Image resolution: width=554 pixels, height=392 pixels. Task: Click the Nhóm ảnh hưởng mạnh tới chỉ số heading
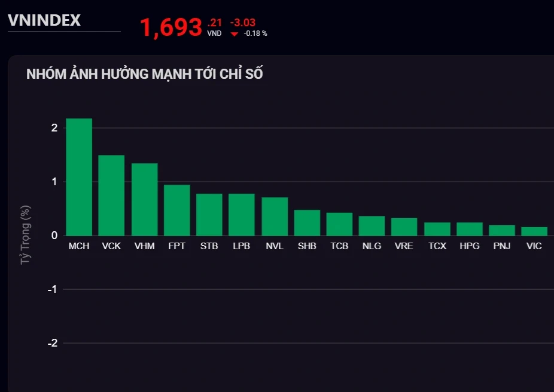(145, 74)
